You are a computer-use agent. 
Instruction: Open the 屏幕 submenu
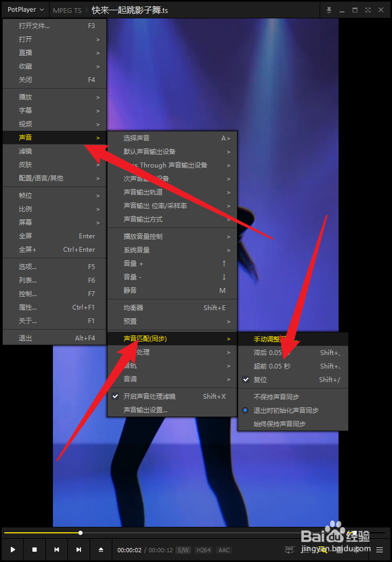pyautogui.click(x=55, y=222)
